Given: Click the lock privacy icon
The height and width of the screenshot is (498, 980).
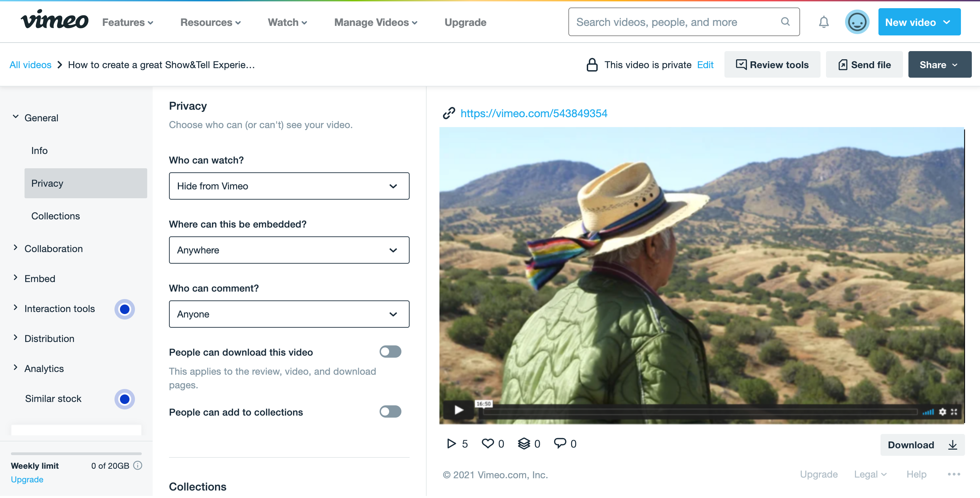Looking at the screenshot, I should coord(592,65).
